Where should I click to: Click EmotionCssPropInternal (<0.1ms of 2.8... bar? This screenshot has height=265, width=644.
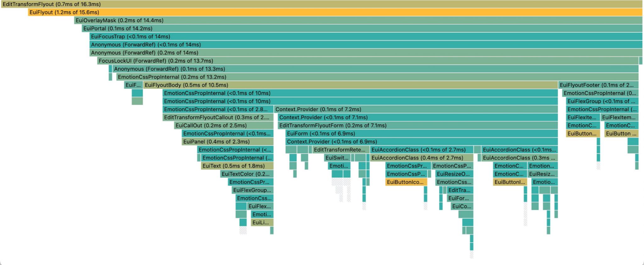tap(218, 109)
